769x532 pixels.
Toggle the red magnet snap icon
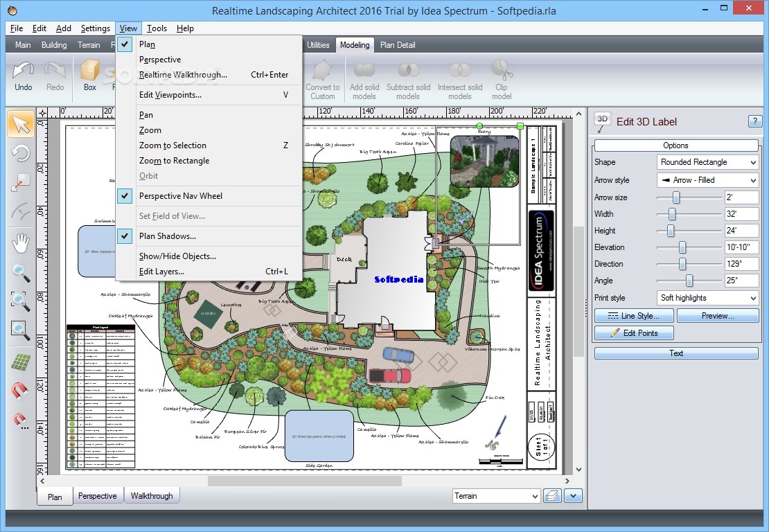[x=21, y=391]
